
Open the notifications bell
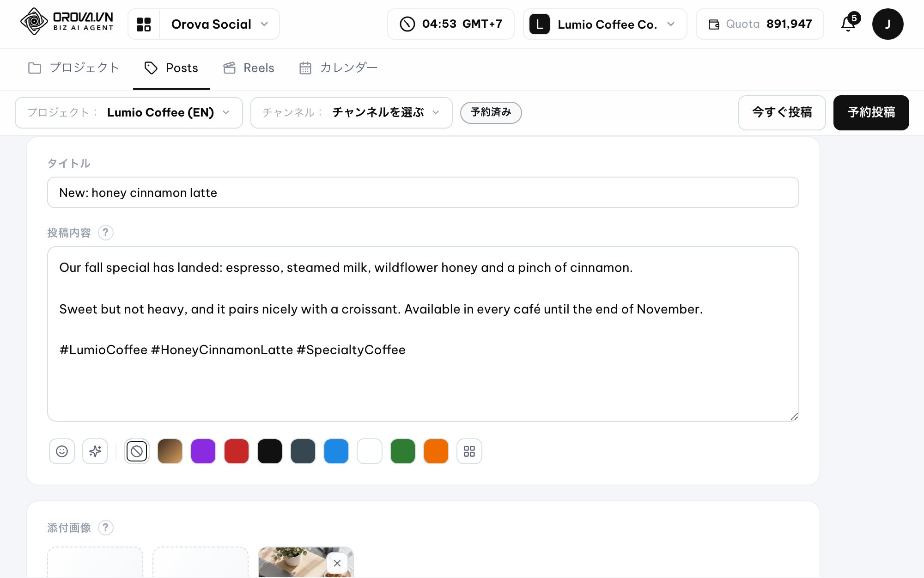(x=849, y=24)
